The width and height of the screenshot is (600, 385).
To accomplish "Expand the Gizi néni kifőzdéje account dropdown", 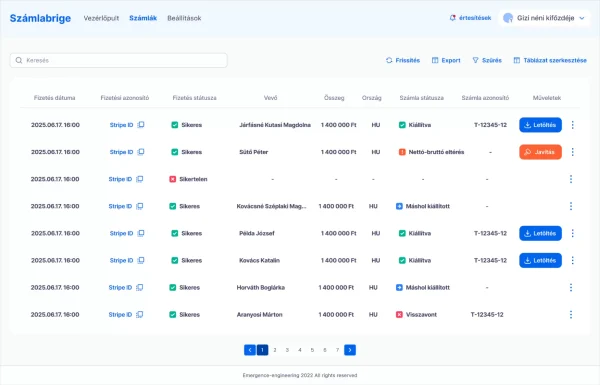I will (582, 18).
